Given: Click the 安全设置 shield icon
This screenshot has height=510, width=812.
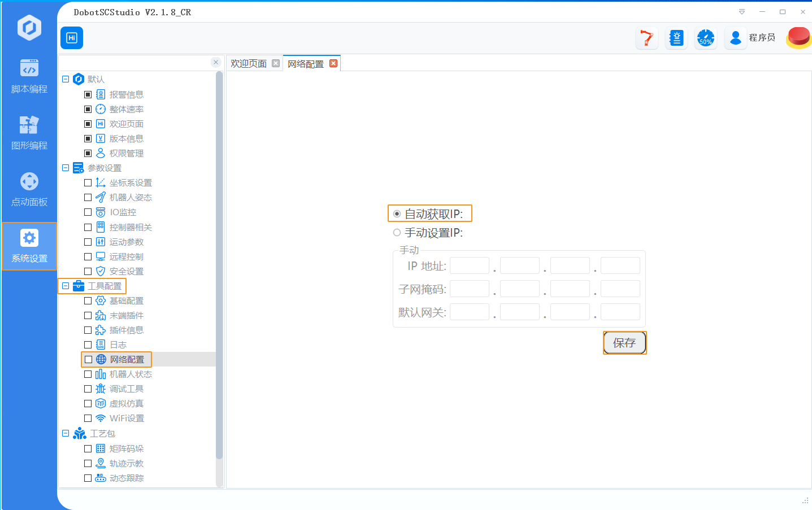Looking at the screenshot, I should (x=101, y=271).
